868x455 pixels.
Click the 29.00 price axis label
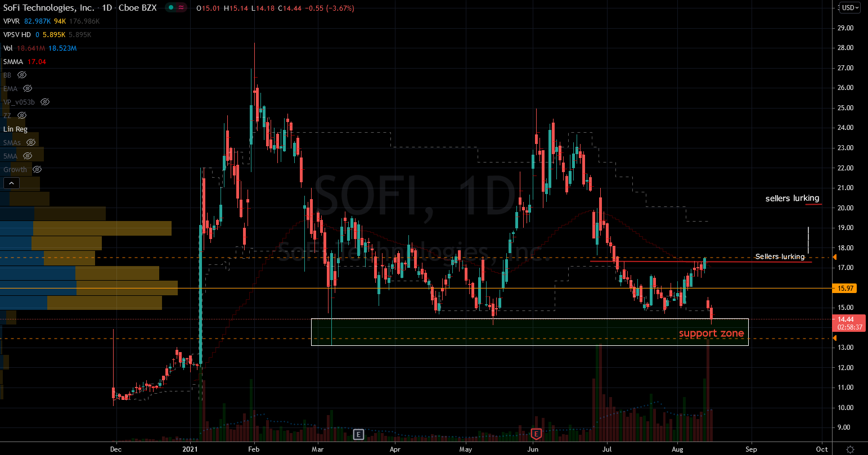(x=846, y=28)
